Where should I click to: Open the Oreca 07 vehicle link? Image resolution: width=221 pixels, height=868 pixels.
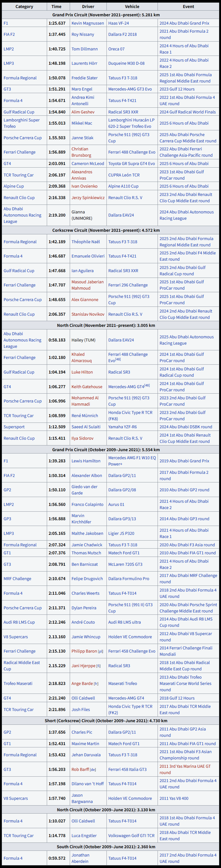pyautogui.click(x=117, y=49)
